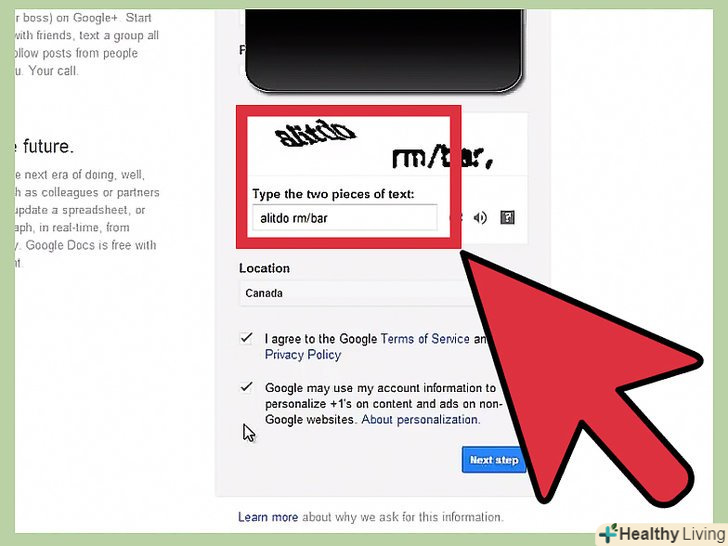Click the blacked-out box above captcha
Image resolution: width=728 pixels, height=546 pixels.
[384, 49]
